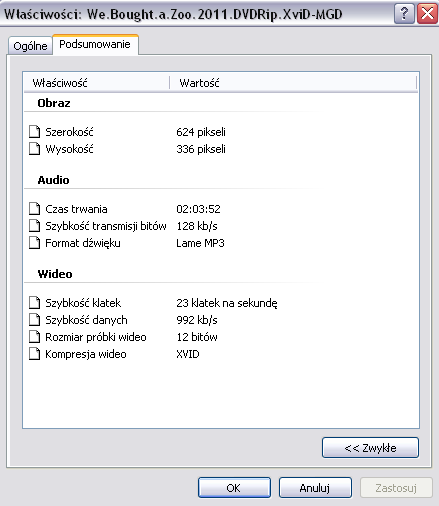This screenshot has width=439, height=506.
Task: Click the icon beside Rozmiar próbki wideo
Action: tap(34, 337)
